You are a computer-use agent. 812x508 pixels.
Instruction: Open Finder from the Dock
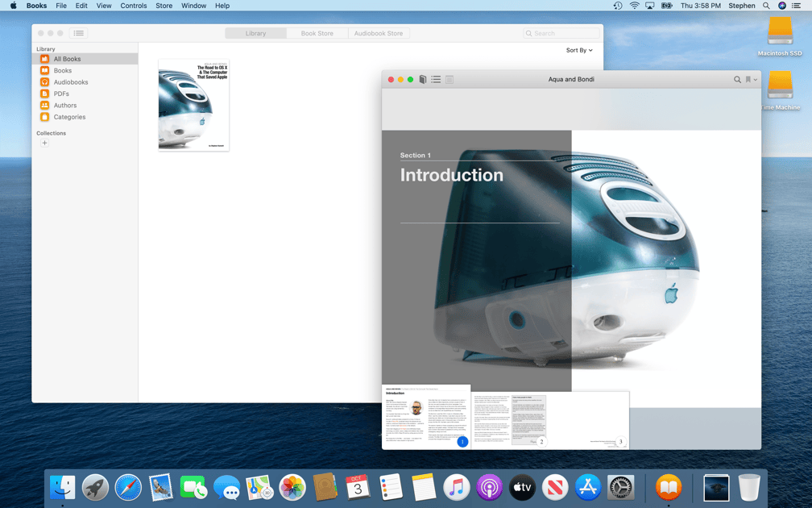point(63,488)
